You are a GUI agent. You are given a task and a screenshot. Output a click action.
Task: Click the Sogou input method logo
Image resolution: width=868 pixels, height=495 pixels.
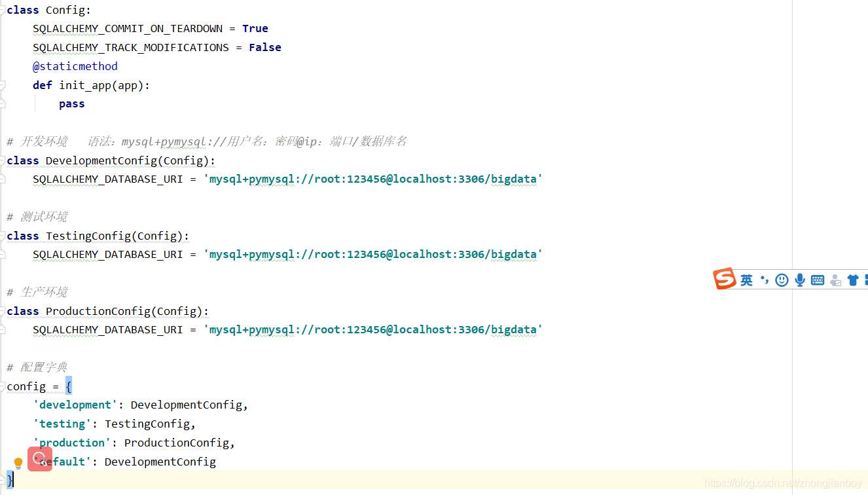coord(725,280)
